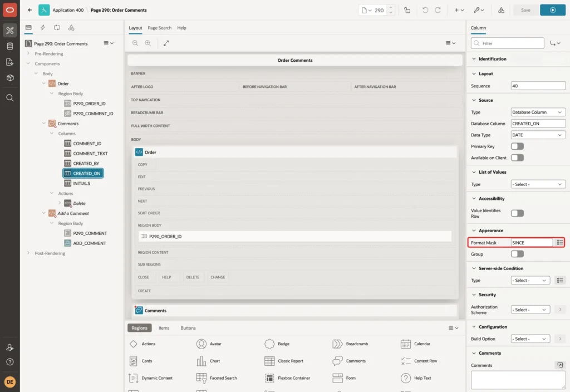570x392 pixels.
Task: Open the Format Mask list picker icon
Action: (560, 243)
